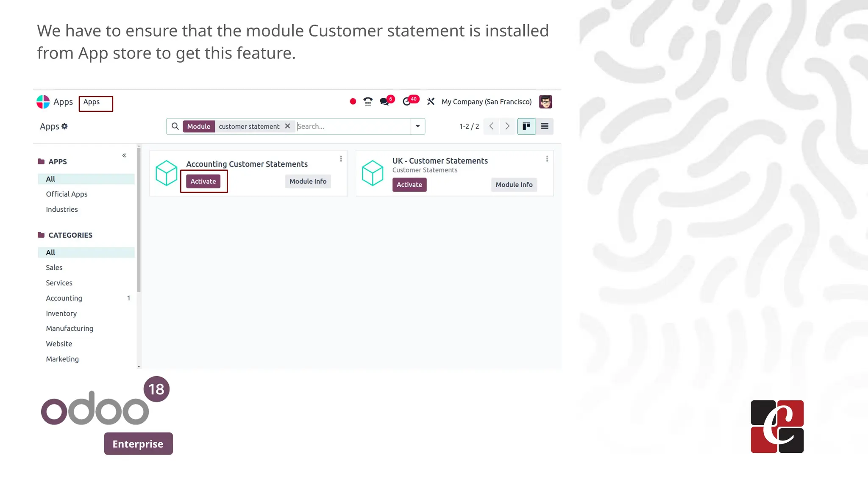Click the Customer Statements subtitle text

425,170
